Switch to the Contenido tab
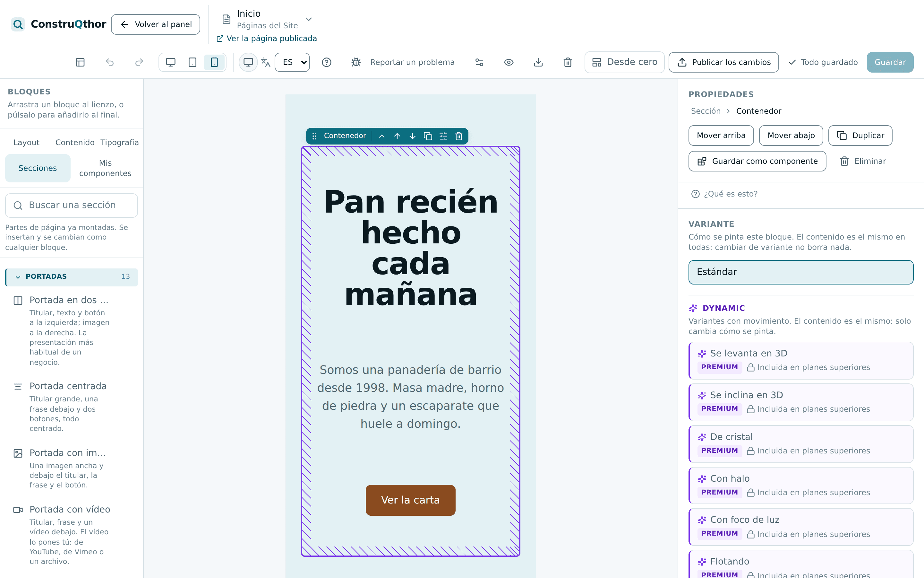 75,142
